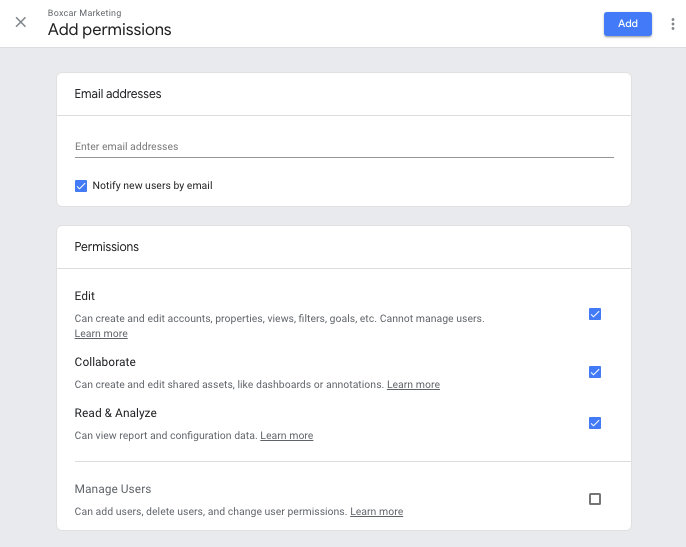Disable the Collaborate permission checkbox
The width and height of the screenshot is (686, 547).
(595, 372)
